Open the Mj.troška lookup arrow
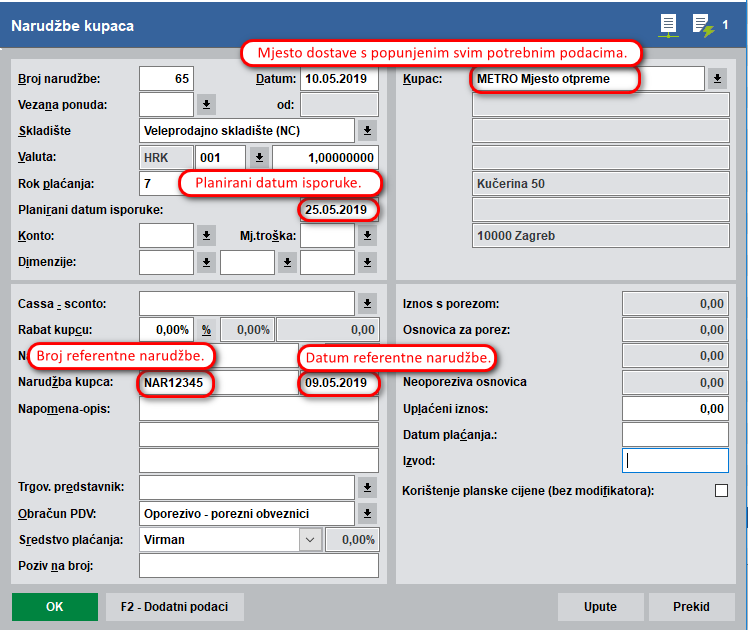748x630 pixels. [x=367, y=236]
